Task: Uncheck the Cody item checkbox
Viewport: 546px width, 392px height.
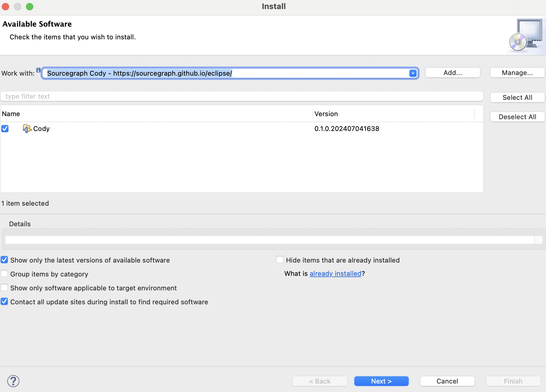Action: pos(5,129)
